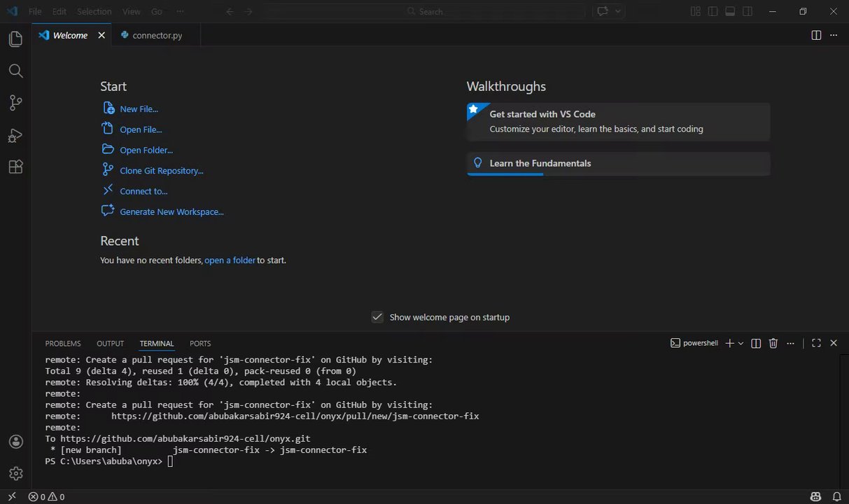Show more menu items ellipsis
The height and width of the screenshot is (504, 849).
coord(181,11)
